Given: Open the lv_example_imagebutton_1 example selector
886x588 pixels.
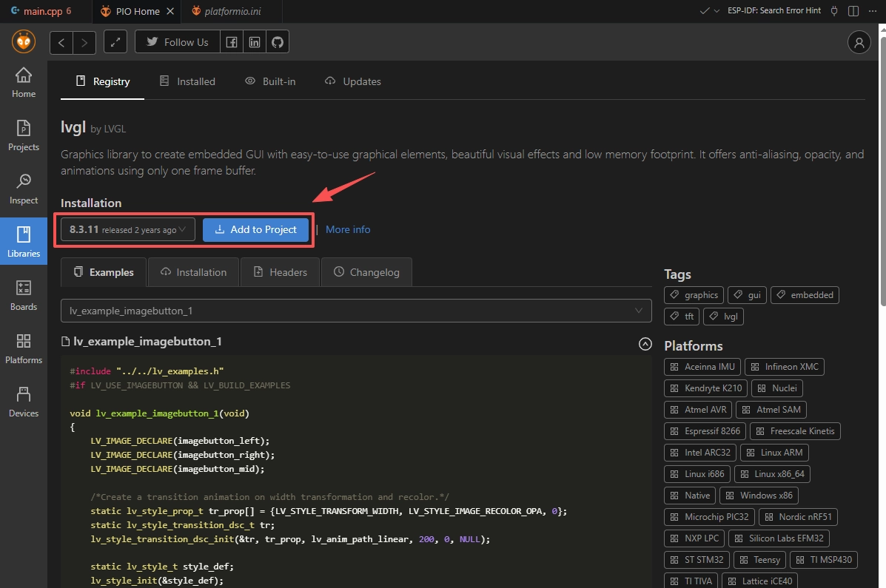Looking at the screenshot, I should 356,311.
